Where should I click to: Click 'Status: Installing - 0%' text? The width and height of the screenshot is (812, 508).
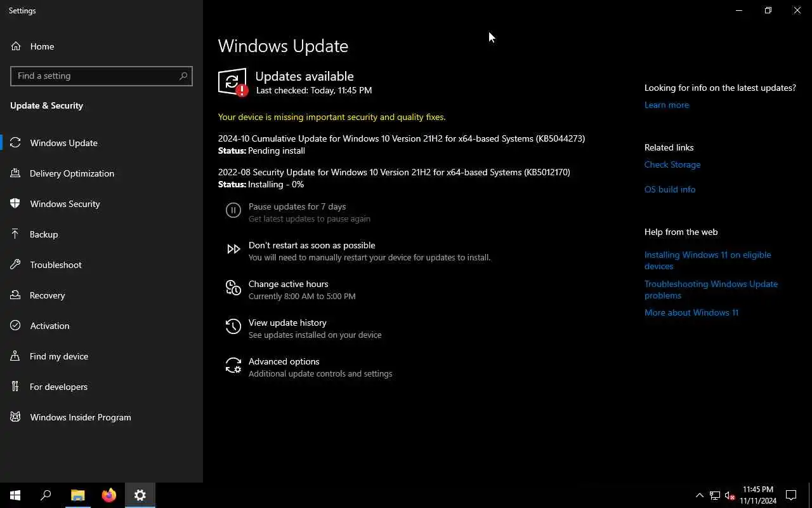tap(261, 184)
